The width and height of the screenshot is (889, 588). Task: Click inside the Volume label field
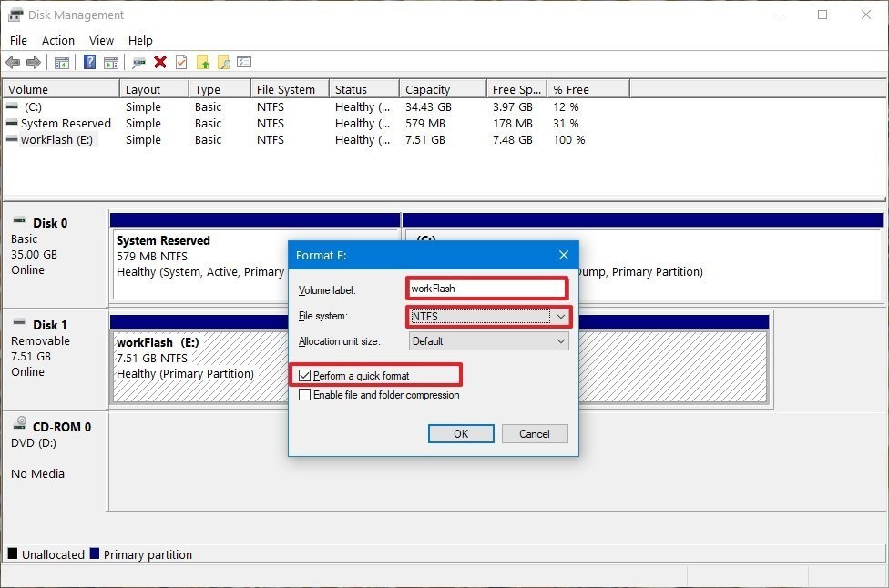coord(486,288)
